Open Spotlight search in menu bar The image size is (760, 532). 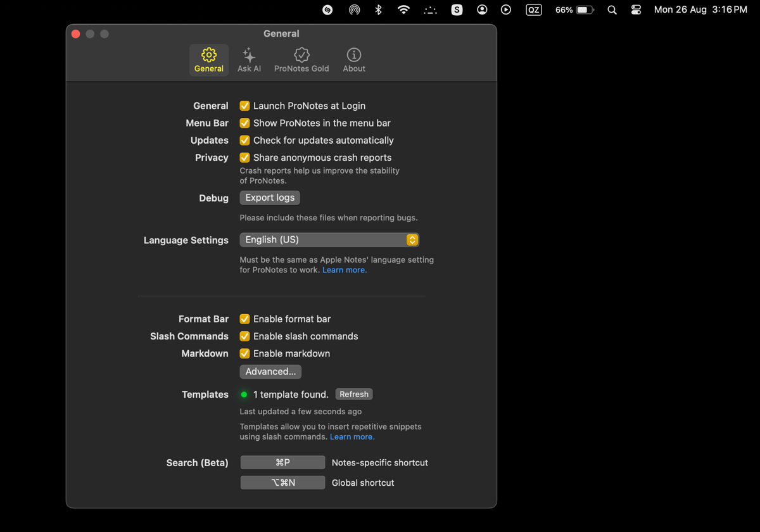612,9
